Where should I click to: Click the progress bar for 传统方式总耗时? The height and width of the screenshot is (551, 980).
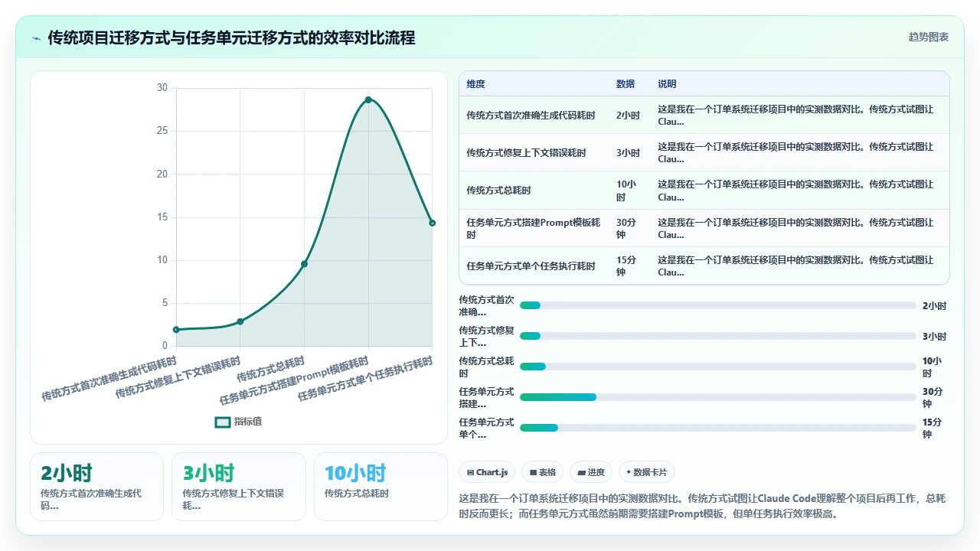[717, 367]
